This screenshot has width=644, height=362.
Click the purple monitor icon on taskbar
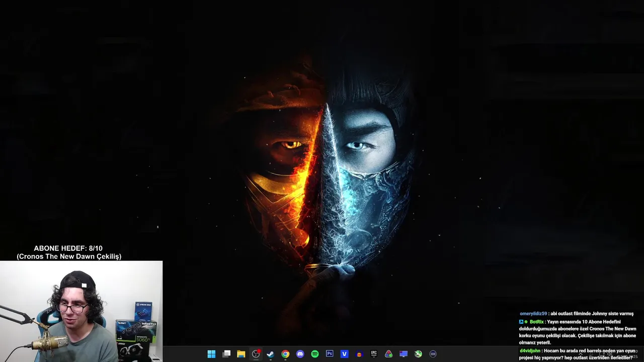[x=403, y=354]
